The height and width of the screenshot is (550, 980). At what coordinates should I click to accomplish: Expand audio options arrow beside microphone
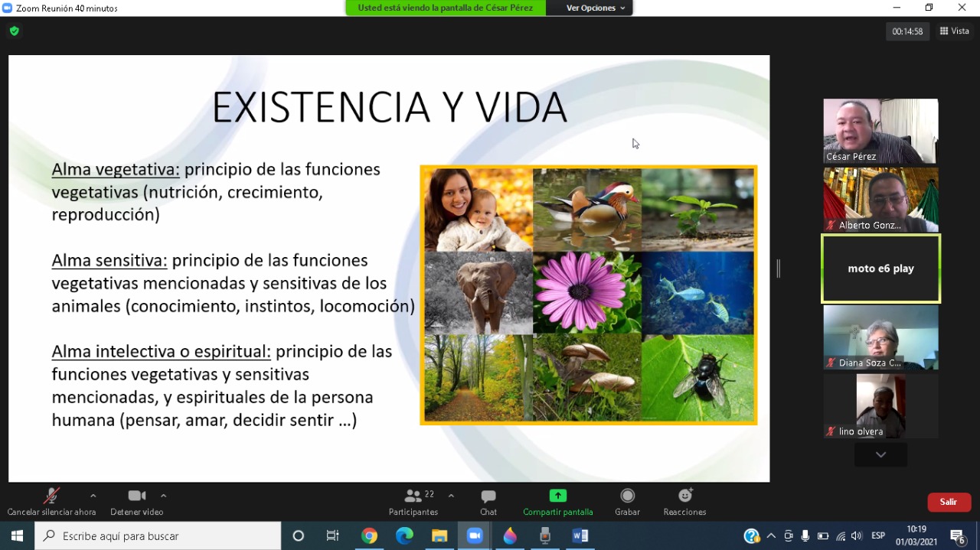coord(93,496)
